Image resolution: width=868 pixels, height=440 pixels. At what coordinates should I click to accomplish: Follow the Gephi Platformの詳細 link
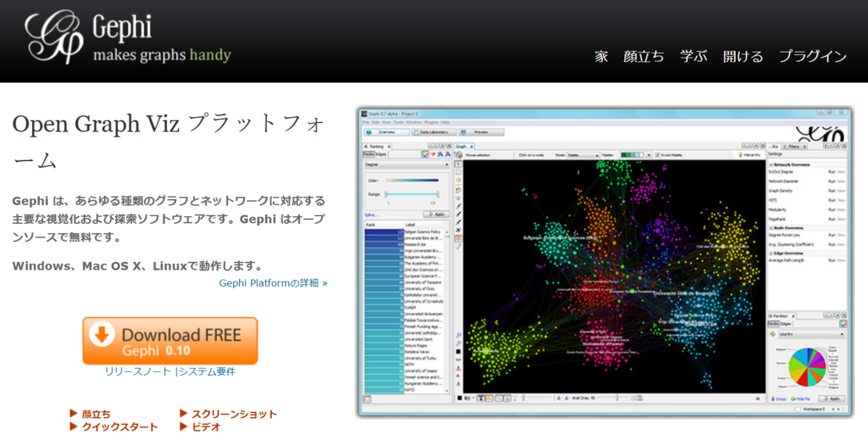(274, 283)
